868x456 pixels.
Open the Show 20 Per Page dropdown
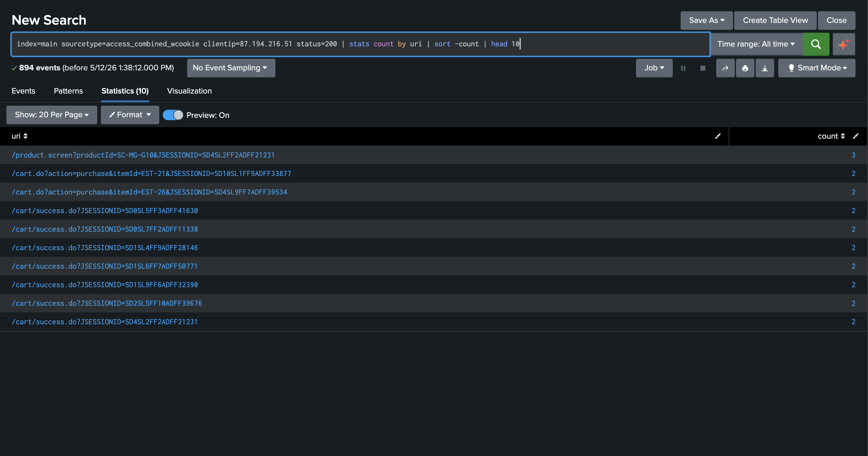click(x=52, y=115)
